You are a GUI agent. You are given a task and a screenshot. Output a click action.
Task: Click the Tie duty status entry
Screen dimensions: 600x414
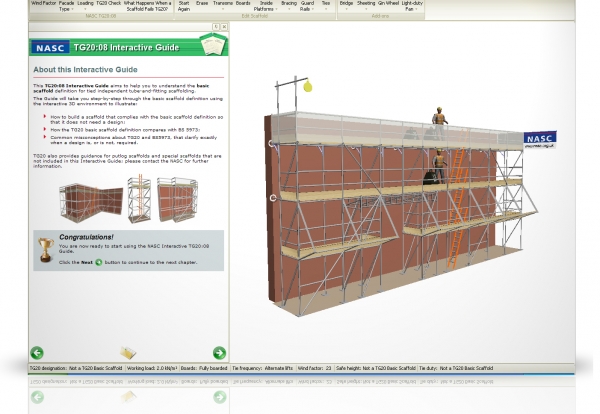coord(456,368)
